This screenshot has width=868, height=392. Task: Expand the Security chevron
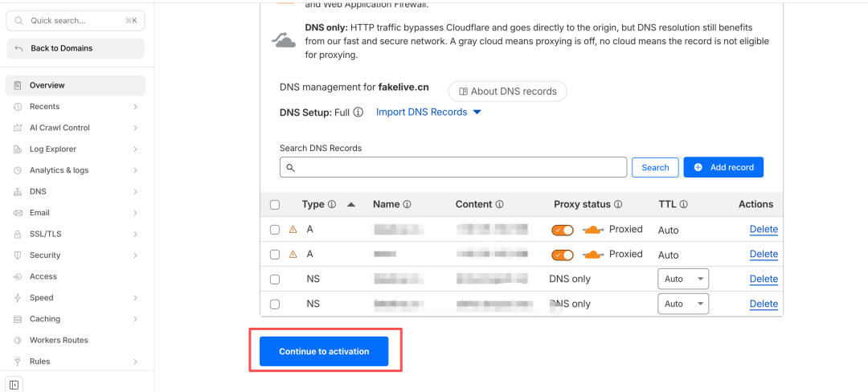point(135,255)
